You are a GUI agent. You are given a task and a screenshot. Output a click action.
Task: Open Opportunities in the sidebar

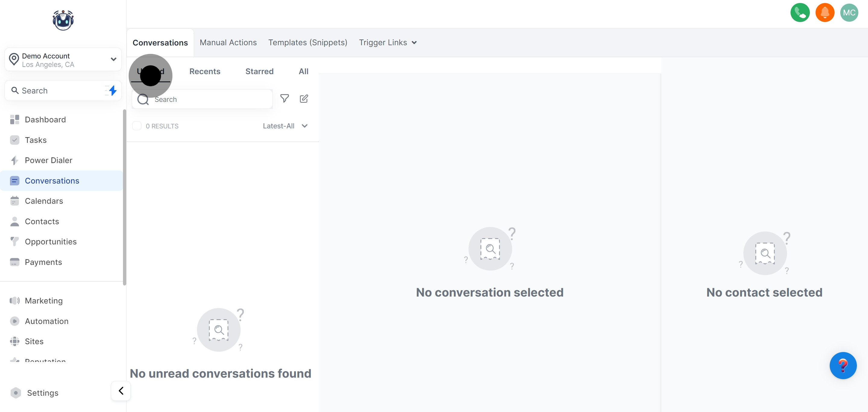[51, 241]
